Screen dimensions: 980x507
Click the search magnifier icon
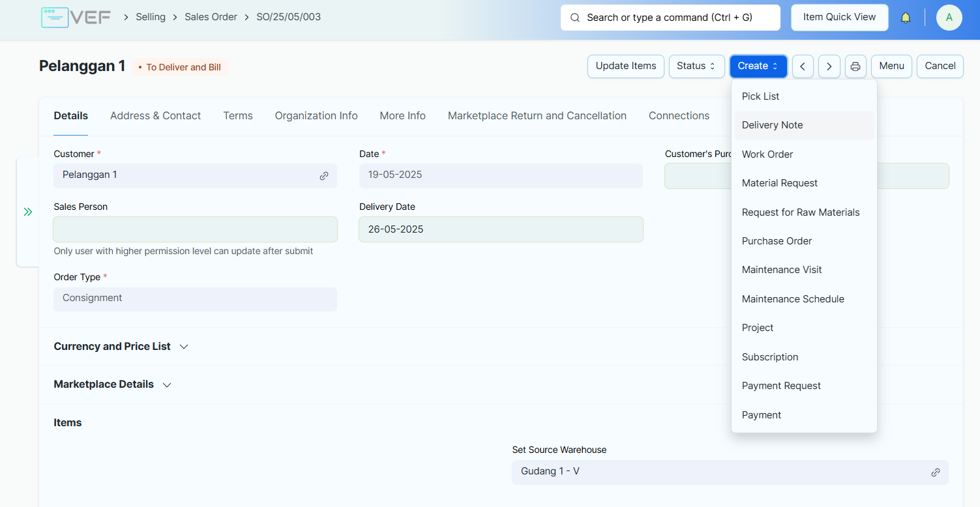(x=575, y=18)
